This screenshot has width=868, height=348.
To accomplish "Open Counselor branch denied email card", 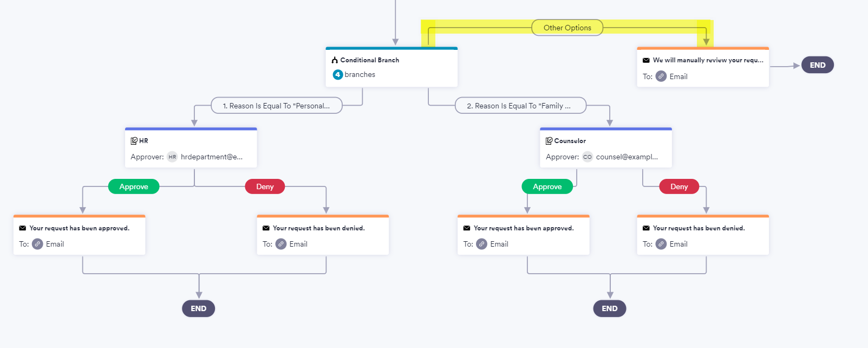I will (703, 235).
